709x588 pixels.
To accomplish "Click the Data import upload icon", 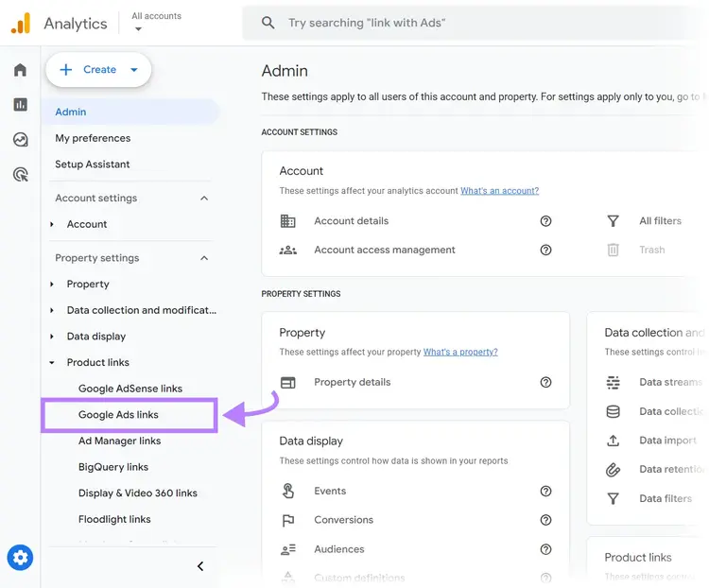I will (x=613, y=441).
